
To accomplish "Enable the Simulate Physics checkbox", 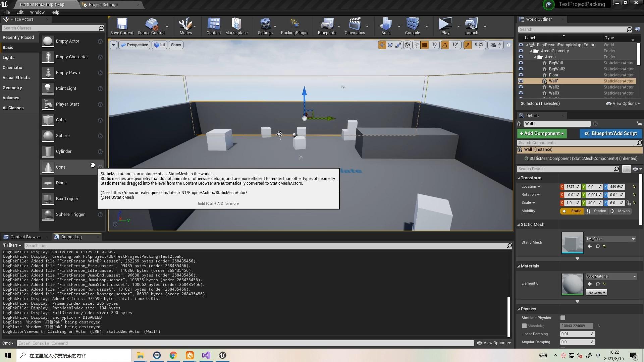I will coord(563,317).
